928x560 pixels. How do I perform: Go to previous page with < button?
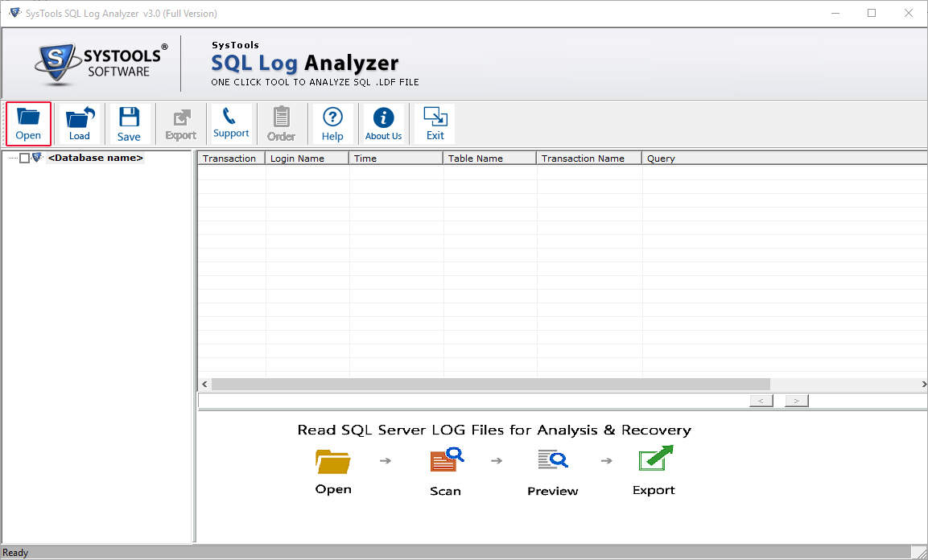pos(761,401)
